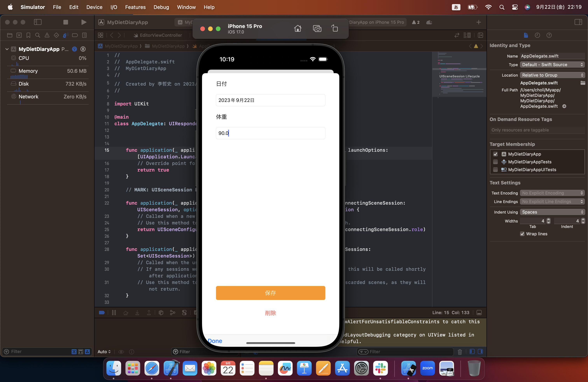Screen dimensions: 588x382
Task: Open the history inspector clock icon
Action: coord(537,35)
